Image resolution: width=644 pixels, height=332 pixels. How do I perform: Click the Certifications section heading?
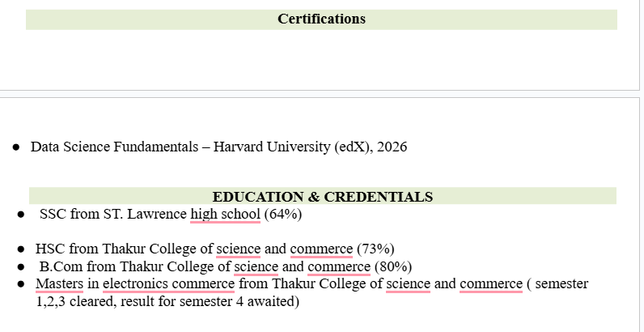[x=321, y=19]
